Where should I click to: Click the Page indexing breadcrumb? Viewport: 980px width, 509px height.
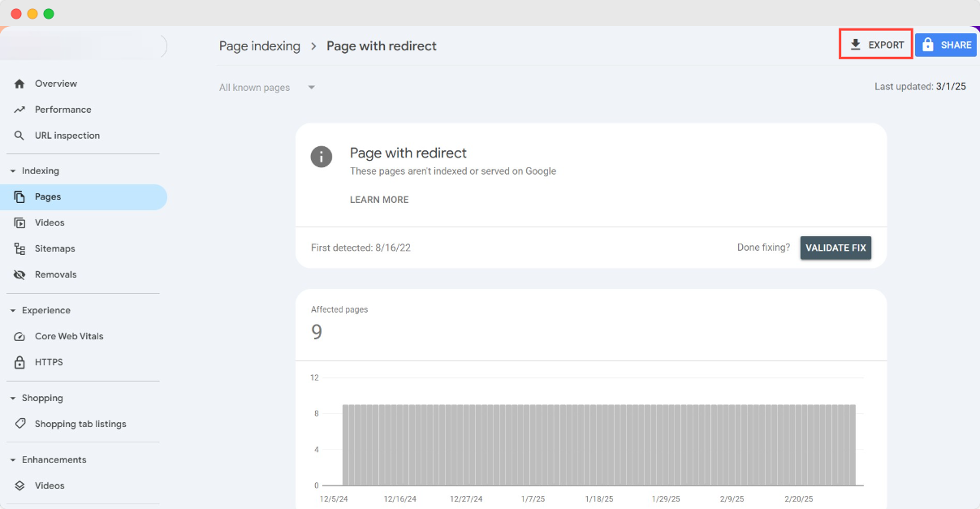(260, 45)
